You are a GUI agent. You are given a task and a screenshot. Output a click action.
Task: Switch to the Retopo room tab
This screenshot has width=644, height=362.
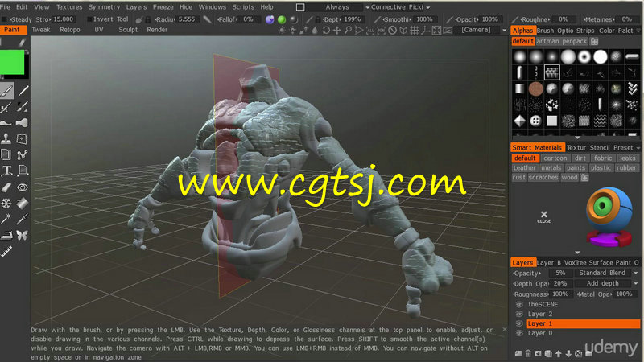[70, 30]
